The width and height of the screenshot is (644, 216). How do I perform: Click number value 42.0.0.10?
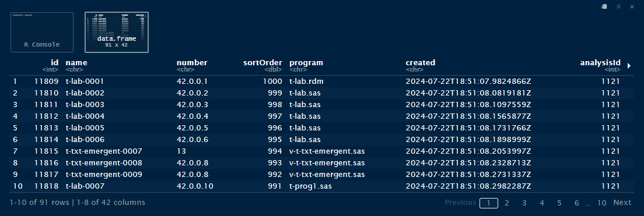coord(195,186)
